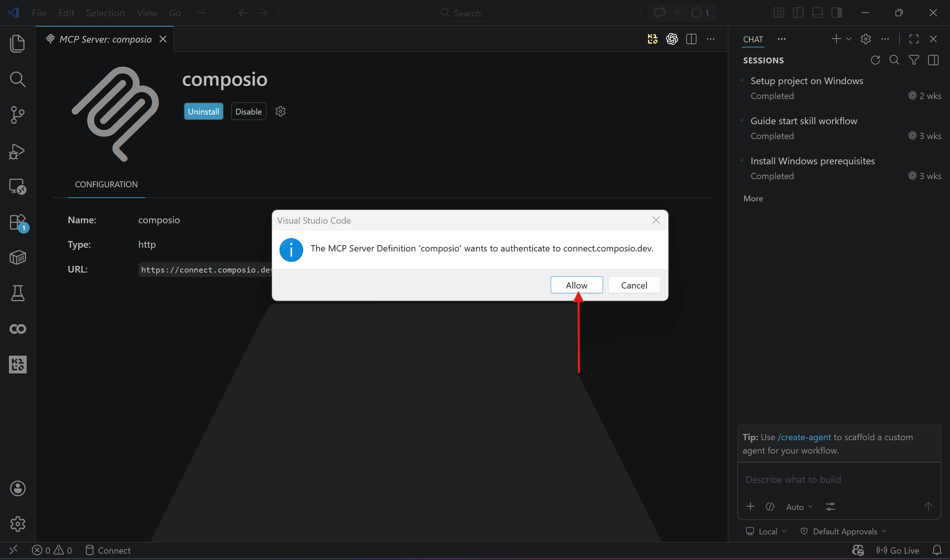Viewport: 950px width, 560px height.
Task: Open the Testing beaker view
Action: pos(17,293)
